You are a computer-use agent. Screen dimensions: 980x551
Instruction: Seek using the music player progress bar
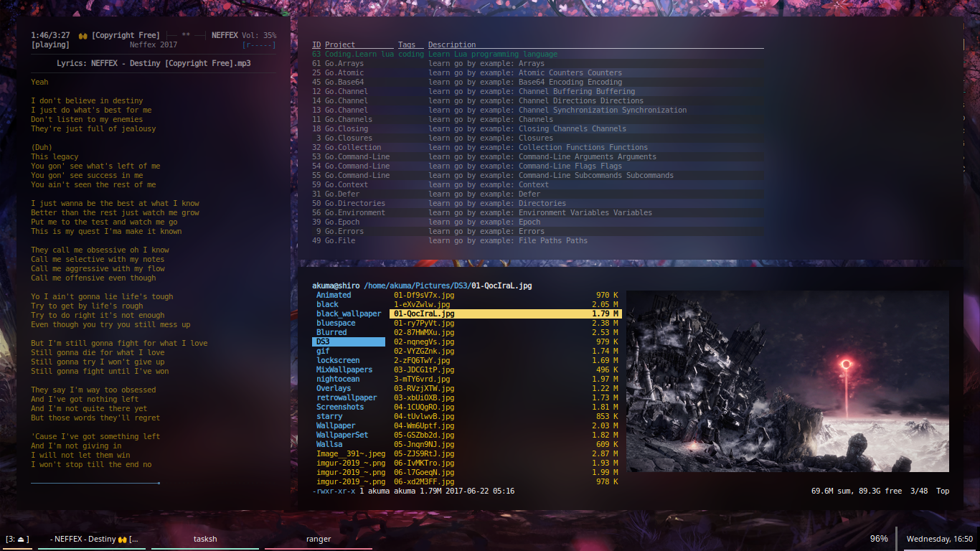pos(95,483)
